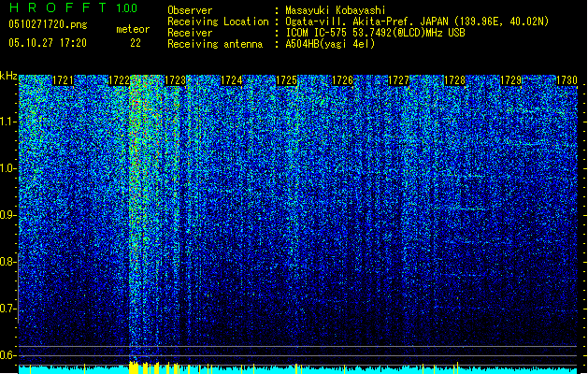Click the Receiving Location label
588x374 pixels.
(x=218, y=22)
